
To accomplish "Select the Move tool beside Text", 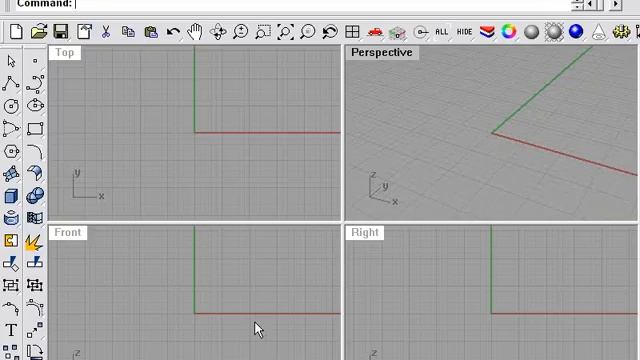I will (35, 330).
